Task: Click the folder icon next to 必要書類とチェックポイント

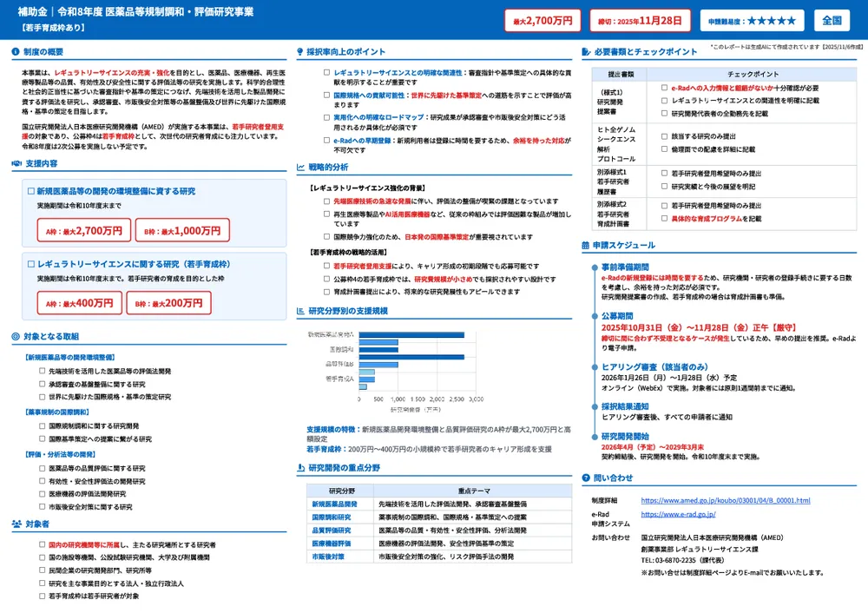Action: click(x=586, y=51)
